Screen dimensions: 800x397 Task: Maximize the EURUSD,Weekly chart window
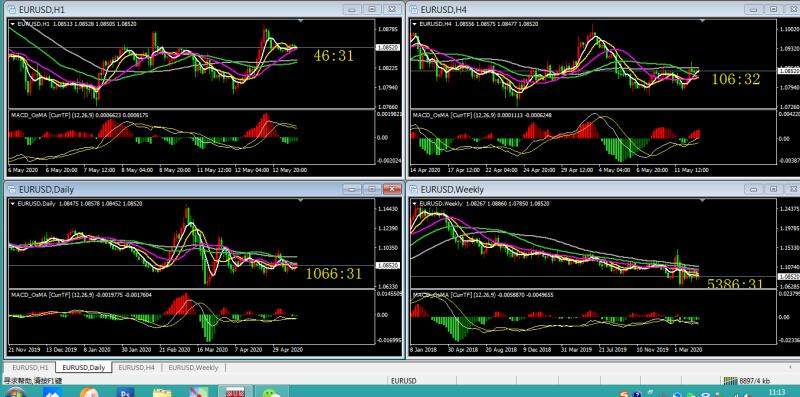[x=773, y=189]
